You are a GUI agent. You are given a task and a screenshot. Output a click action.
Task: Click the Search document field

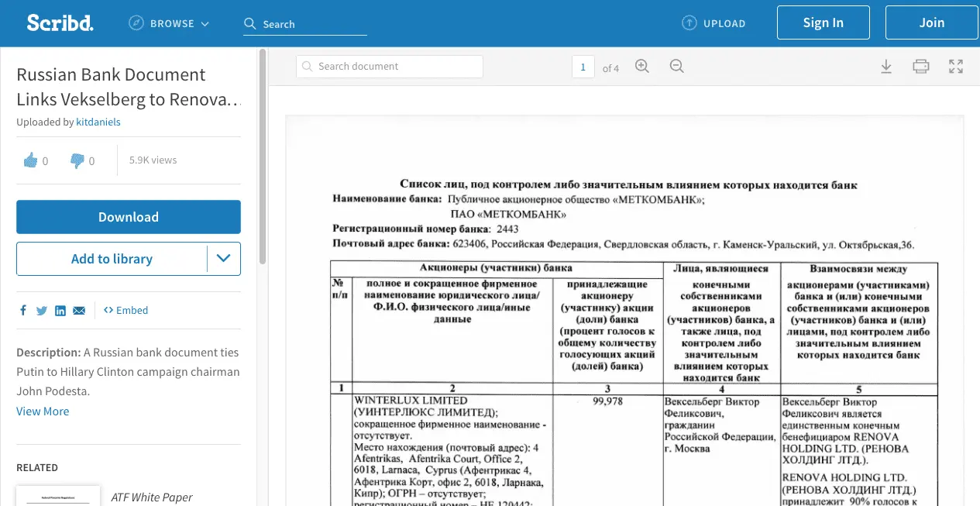pos(390,67)
